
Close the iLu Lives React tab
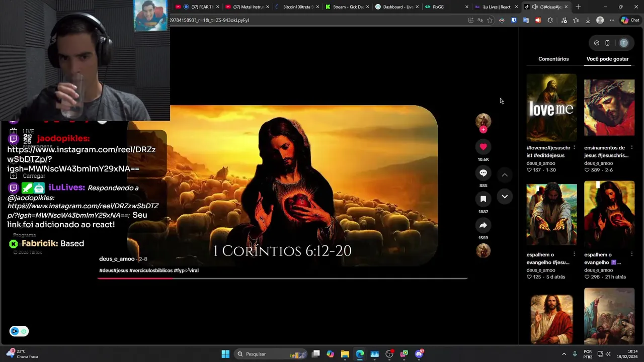point(516,7)
